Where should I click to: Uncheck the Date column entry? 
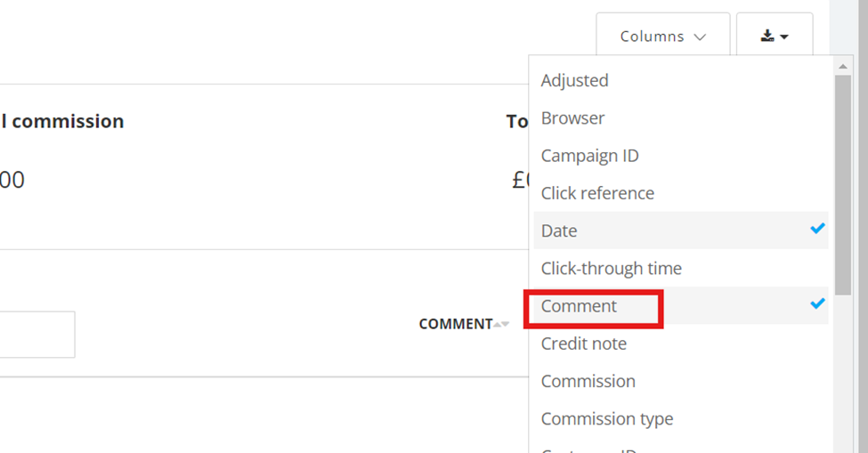pyautogui.click(x=559, y=231)
